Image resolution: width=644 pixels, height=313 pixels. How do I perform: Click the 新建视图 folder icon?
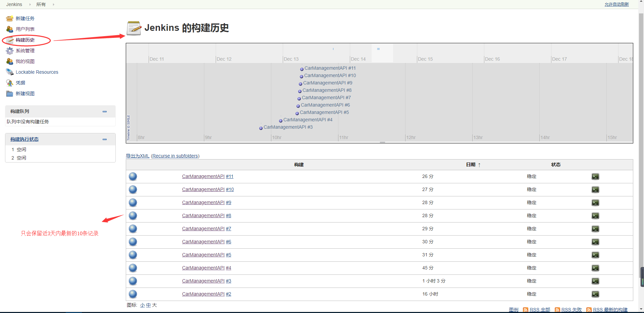coord(10,93)
